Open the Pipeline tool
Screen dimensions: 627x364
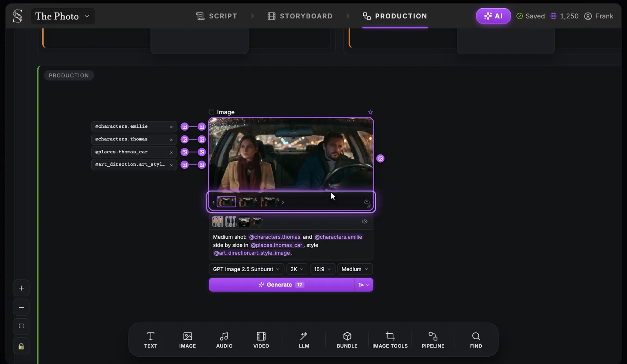click(433, 340)
